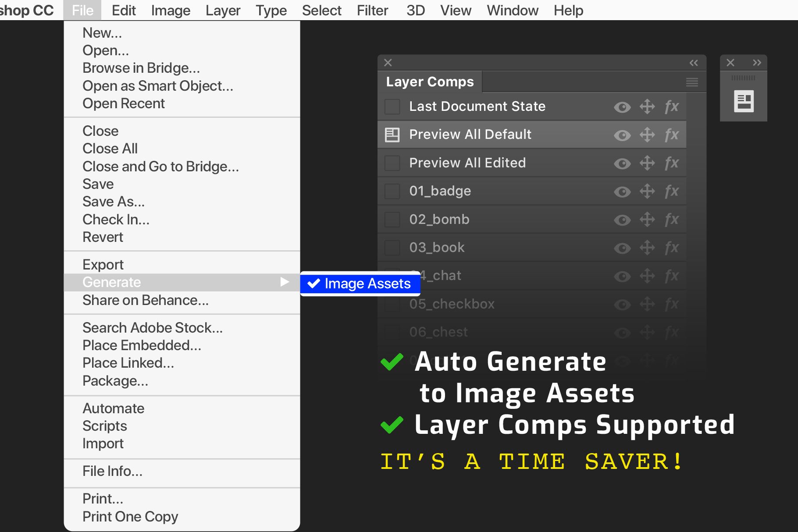
Task: Toggle fx appearance icon for 02_bomb comp
Action: pos(672,219)
